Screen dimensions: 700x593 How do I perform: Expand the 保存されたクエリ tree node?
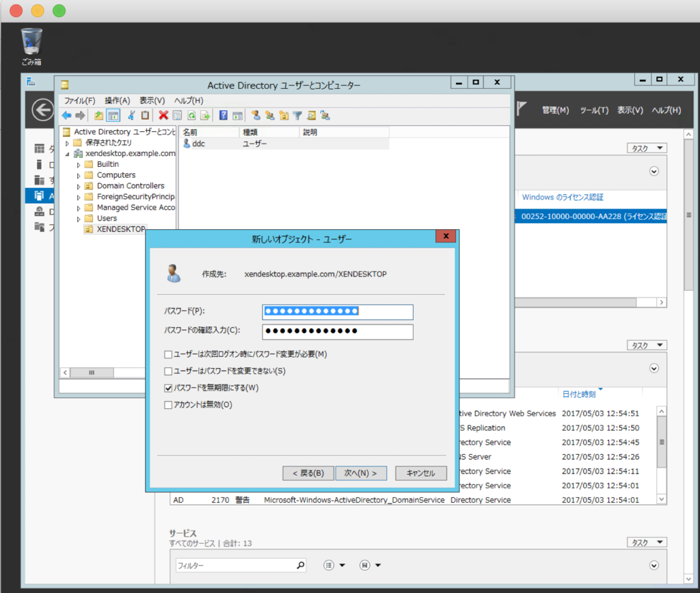[x=68, y=144]
